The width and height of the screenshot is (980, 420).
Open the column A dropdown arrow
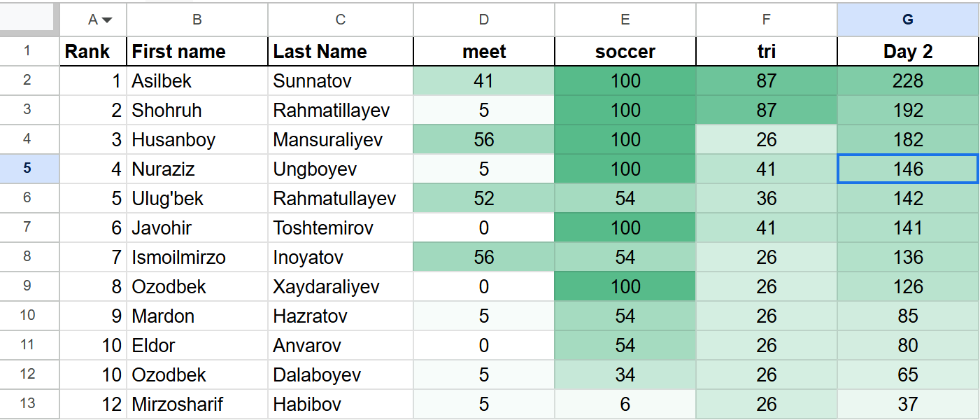coord(107,20)
